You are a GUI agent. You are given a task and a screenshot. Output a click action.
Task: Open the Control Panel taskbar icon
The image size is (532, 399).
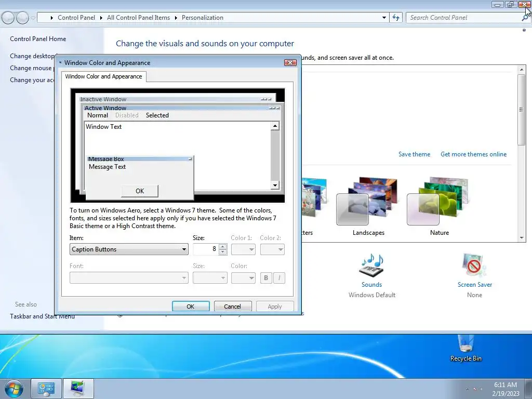[46, 389]
